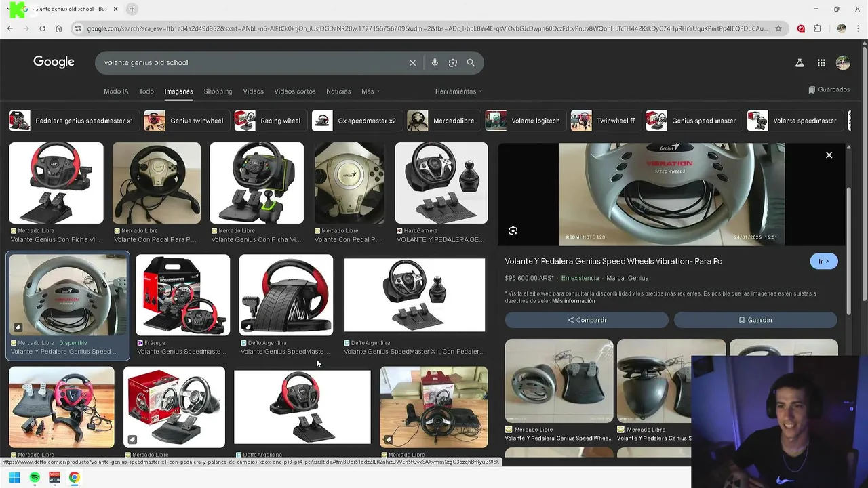Filter by Volante logitech chip

524,121
